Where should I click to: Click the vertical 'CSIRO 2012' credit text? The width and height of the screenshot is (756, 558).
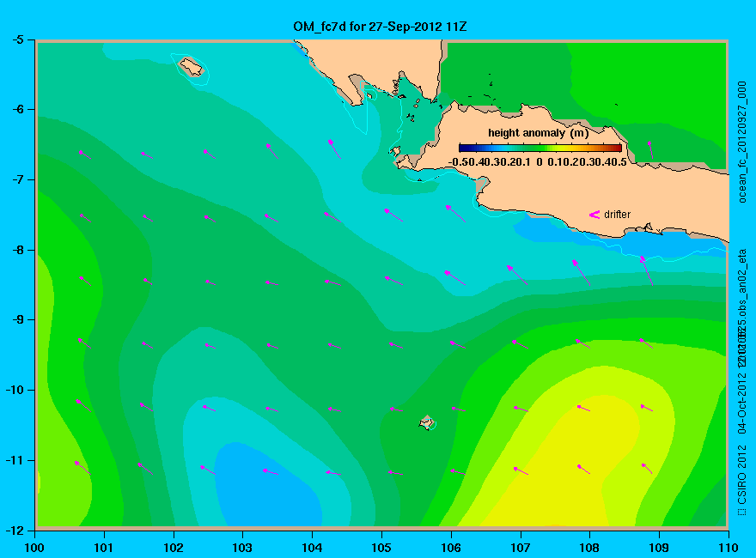tap(742, 475)
